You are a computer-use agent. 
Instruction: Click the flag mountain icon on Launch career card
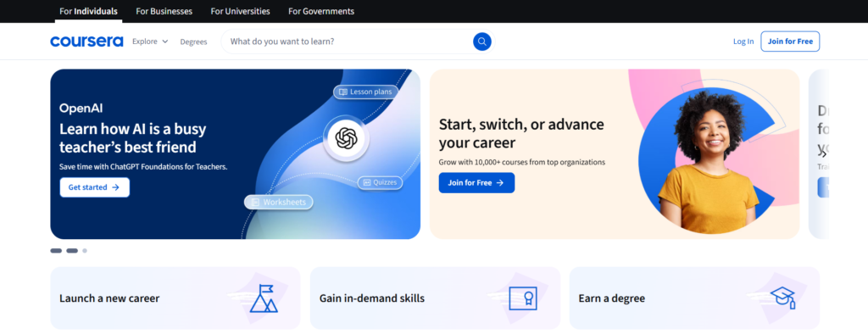click(263, 298)
